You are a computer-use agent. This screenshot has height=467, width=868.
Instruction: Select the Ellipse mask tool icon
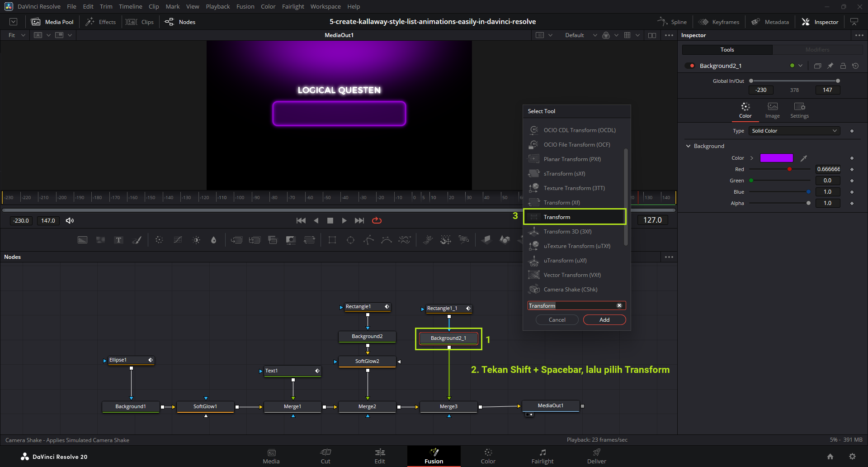[350, 240]
